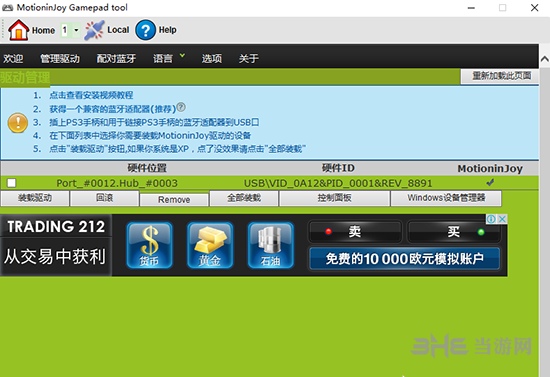Click the 货币 currency dollar icon
This screenshot has height=377, width=550.
149,245
